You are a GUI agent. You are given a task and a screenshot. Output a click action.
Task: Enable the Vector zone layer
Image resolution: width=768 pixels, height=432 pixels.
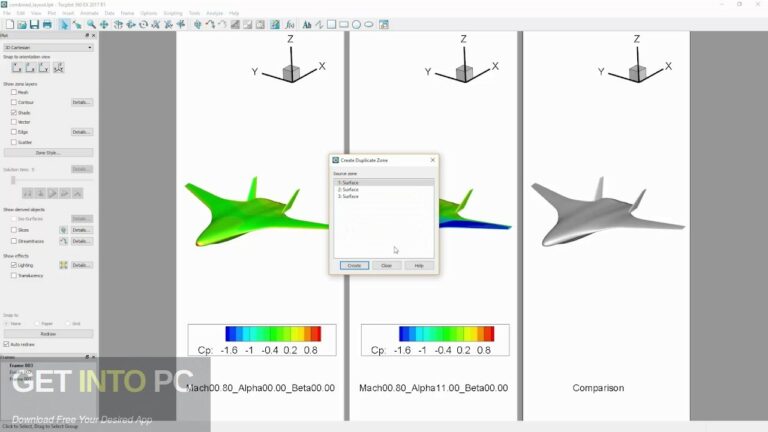(14, 122)
